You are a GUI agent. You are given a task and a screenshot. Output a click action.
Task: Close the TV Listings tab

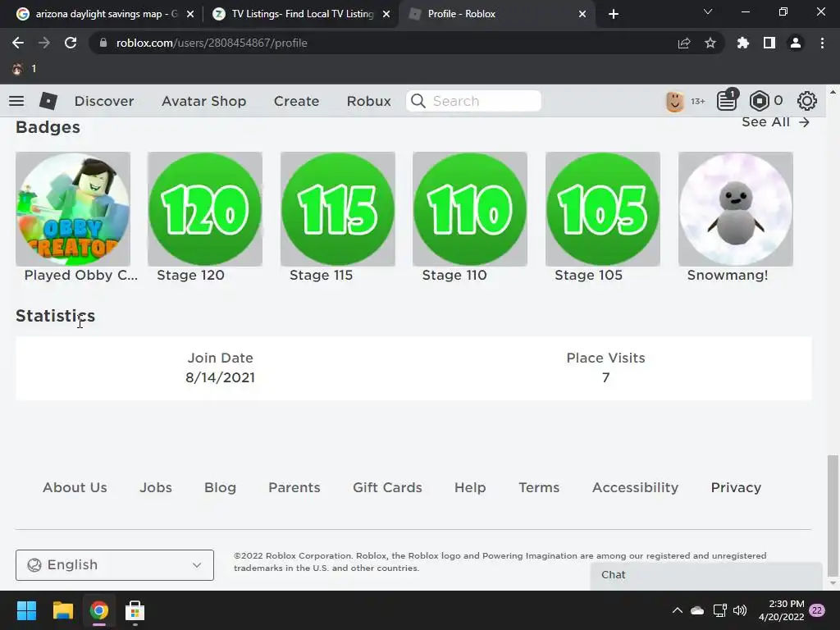tap(386, 14)
